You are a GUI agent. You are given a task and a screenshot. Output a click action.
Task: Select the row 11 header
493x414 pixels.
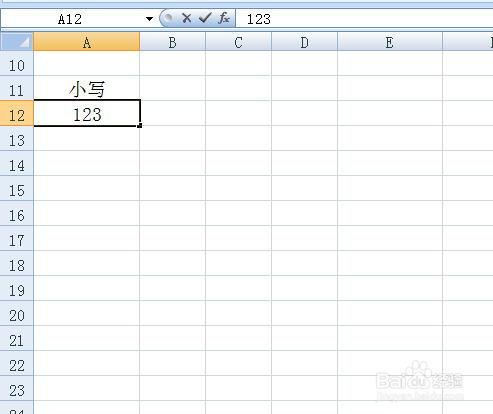coord(17,88)
